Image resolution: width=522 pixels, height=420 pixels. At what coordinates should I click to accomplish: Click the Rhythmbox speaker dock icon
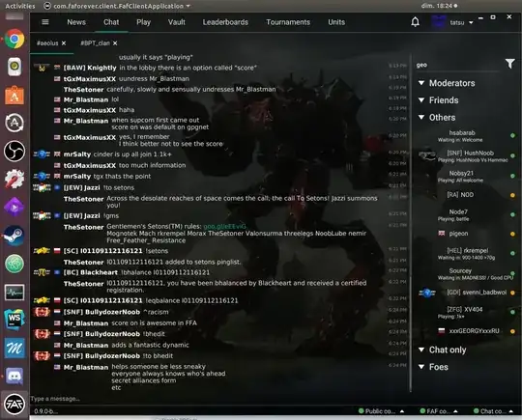tap(14, 67)
